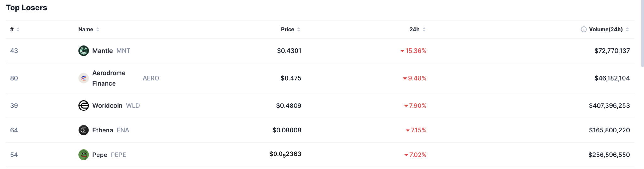644x169 pixels.
Task: Sort by 24h change column
Action: point(417,29)
